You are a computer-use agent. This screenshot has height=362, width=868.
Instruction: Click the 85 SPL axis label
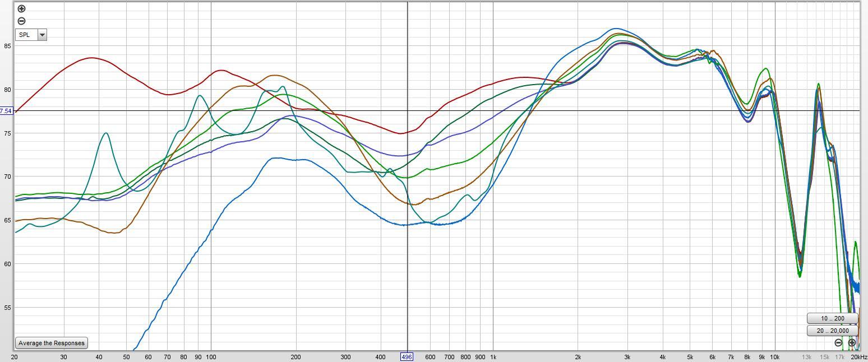click(x=7, y=46)
